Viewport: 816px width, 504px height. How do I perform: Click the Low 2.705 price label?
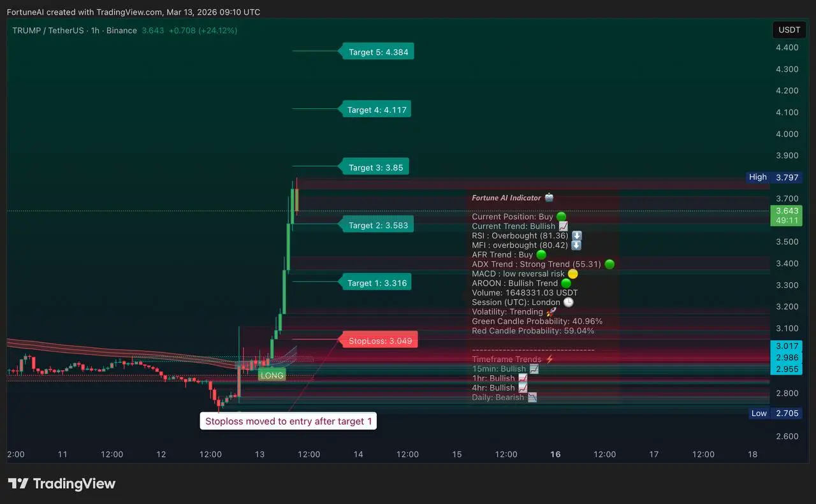point(774,413)
